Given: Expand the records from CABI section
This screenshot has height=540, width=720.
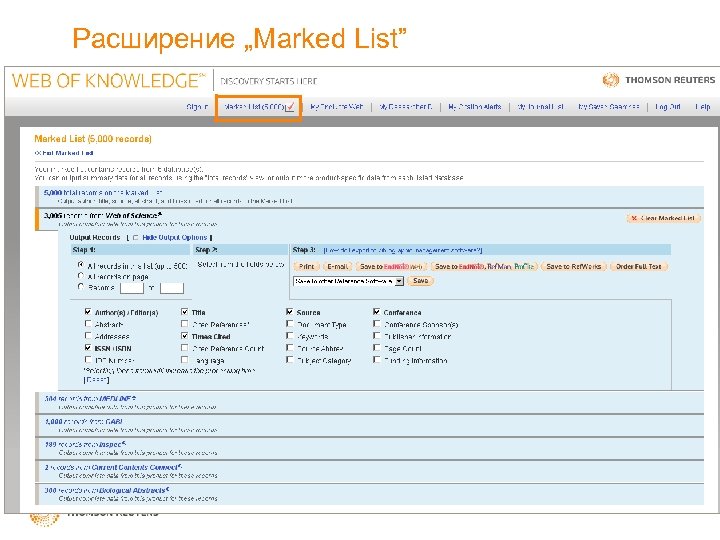Looking at the screenshot, I should pyautogui.click(x=84, y=422).
